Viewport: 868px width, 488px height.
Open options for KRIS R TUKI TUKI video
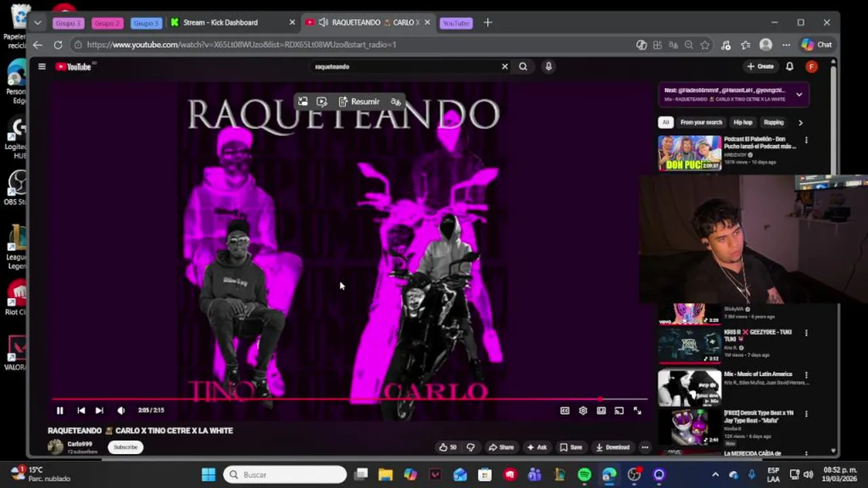click(x=806, y=333)
